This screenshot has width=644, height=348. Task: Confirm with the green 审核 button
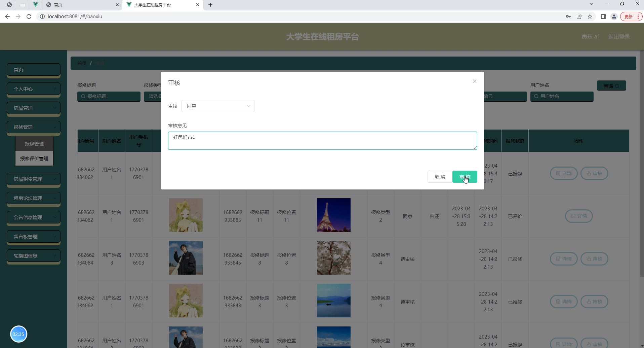[x=465, y=177]
